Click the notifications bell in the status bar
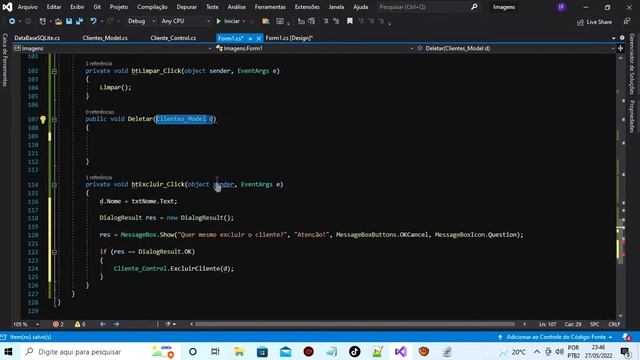 [x=626, y=337]
